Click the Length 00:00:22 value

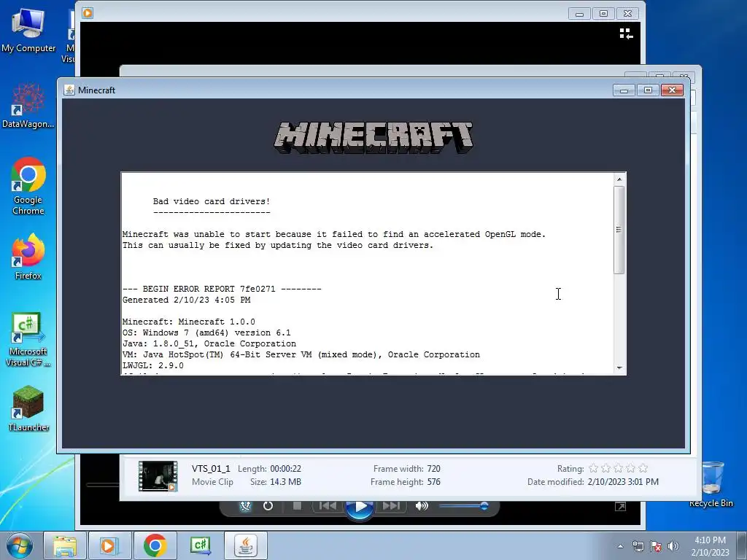tap(285, 469)
